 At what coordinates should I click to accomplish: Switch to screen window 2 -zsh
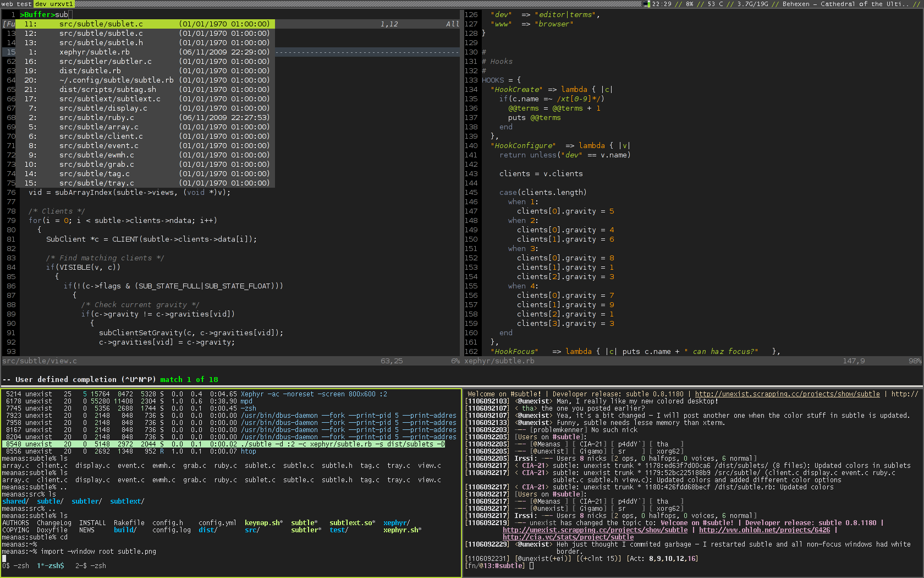click(90, 566)
